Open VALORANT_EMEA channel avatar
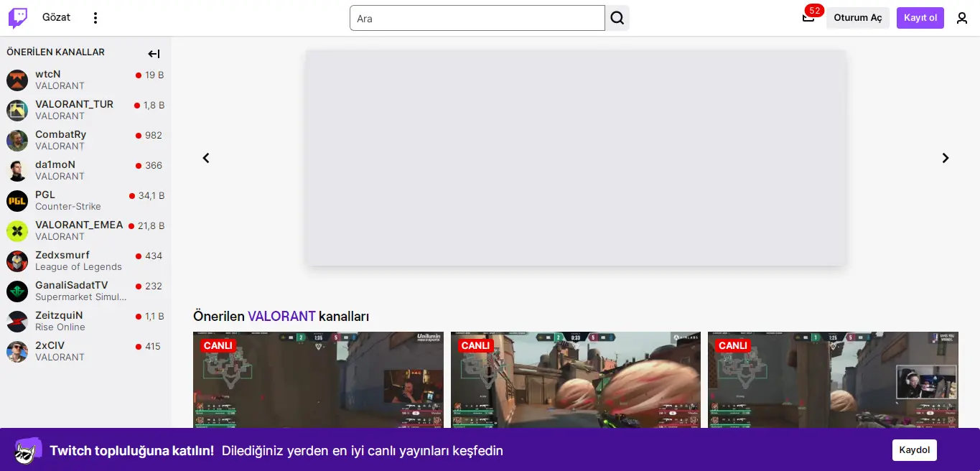The height and width of the screenshot is (471, 980). coord(17,230)
